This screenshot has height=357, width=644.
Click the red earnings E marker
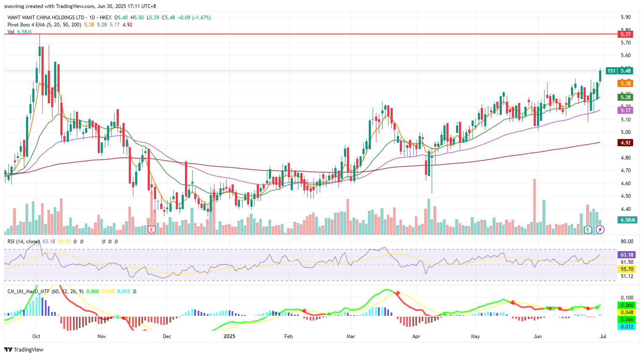(152, 229)
